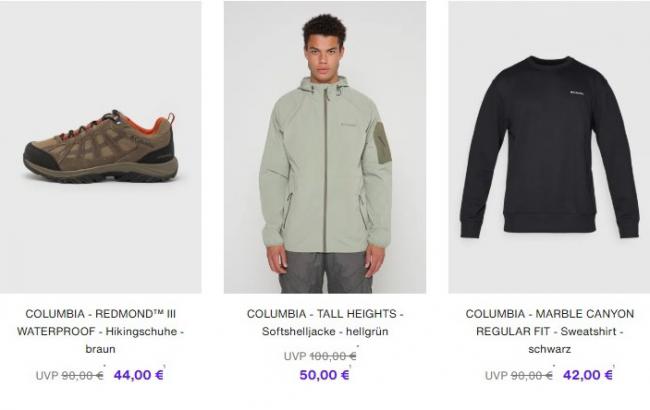Open the Columbia Tall Heights title link
650x410 pixels.
(x=324, y=313)
